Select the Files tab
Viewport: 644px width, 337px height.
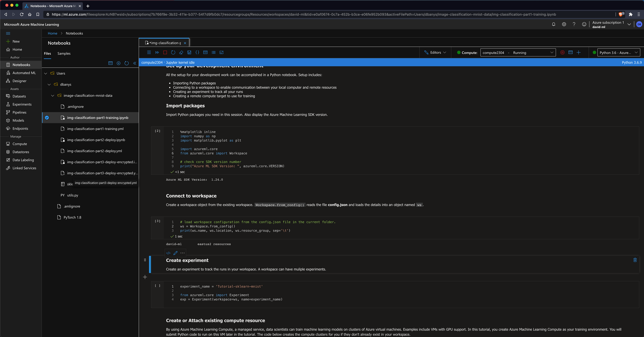click(x=47, y=53)
